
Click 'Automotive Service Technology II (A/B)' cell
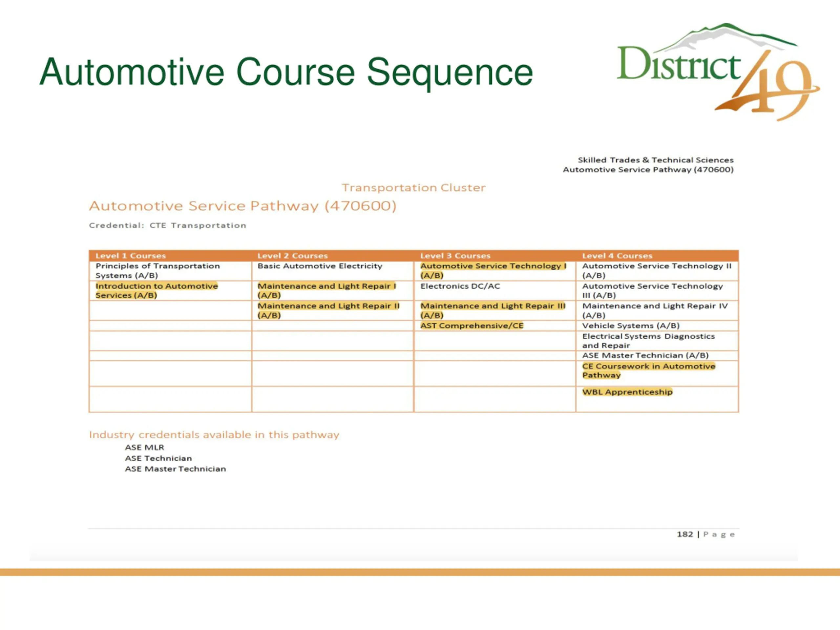click(657, 271)
